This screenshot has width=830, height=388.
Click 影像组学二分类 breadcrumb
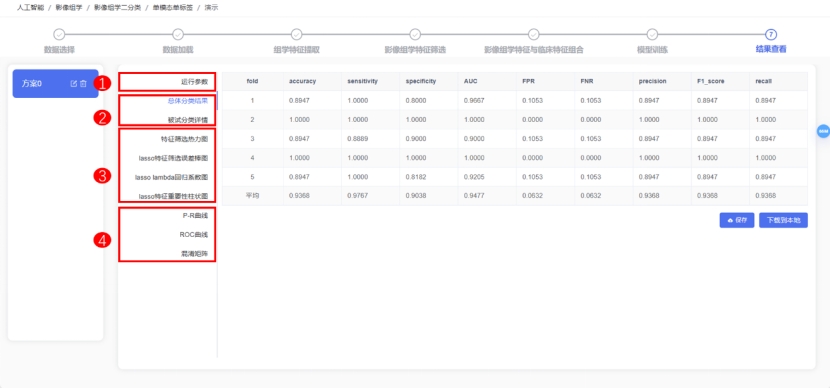(117, 8)
